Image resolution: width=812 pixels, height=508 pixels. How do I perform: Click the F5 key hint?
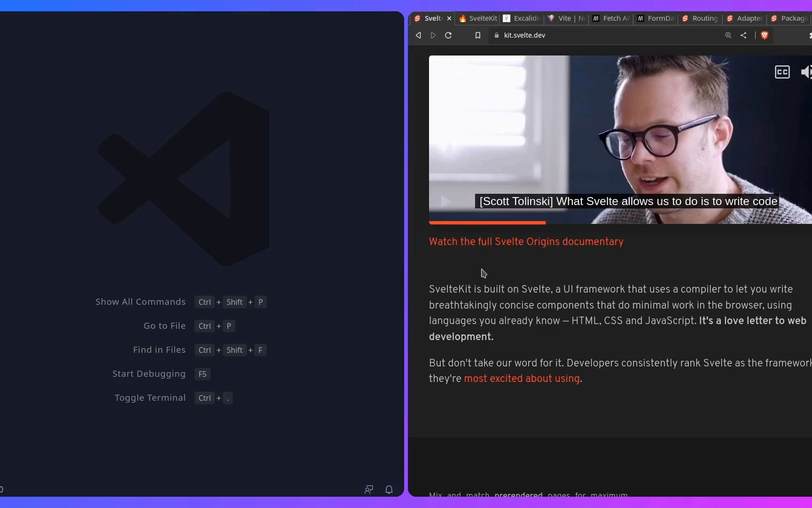(203, 374)
